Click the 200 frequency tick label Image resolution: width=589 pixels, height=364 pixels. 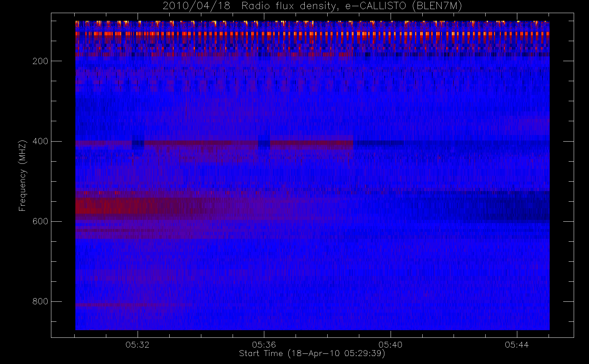pos(40,61)
